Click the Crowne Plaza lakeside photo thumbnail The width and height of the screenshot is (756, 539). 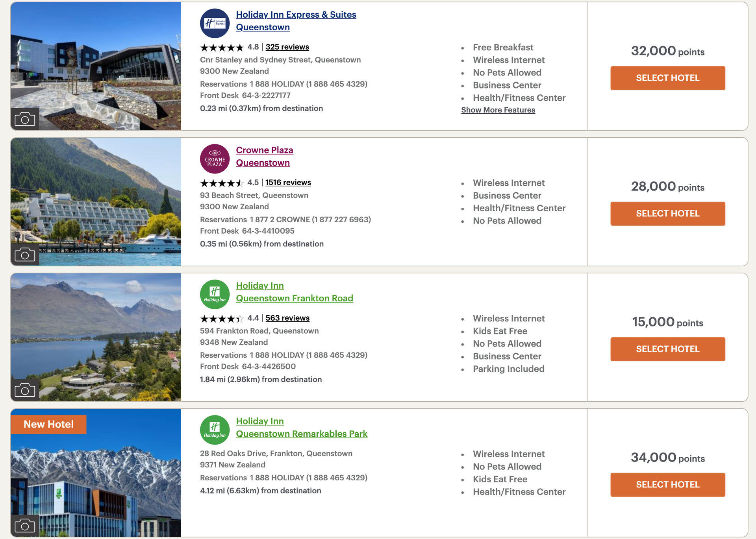(x=96, y=197)
